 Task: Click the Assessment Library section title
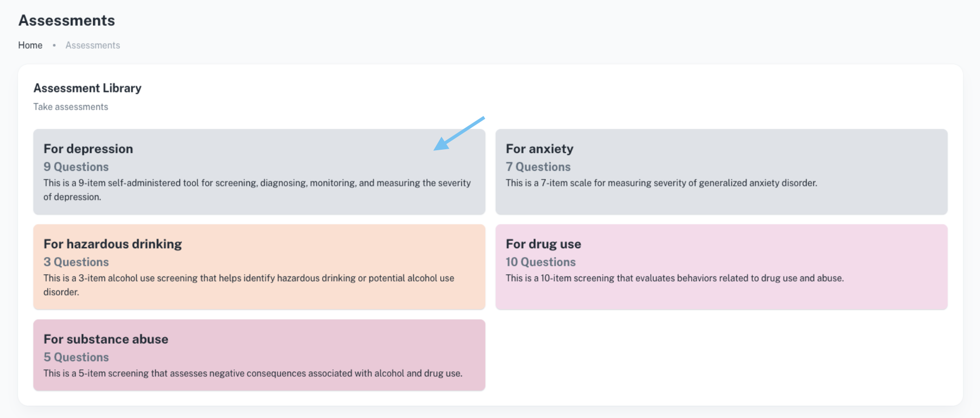pos(87,88)
